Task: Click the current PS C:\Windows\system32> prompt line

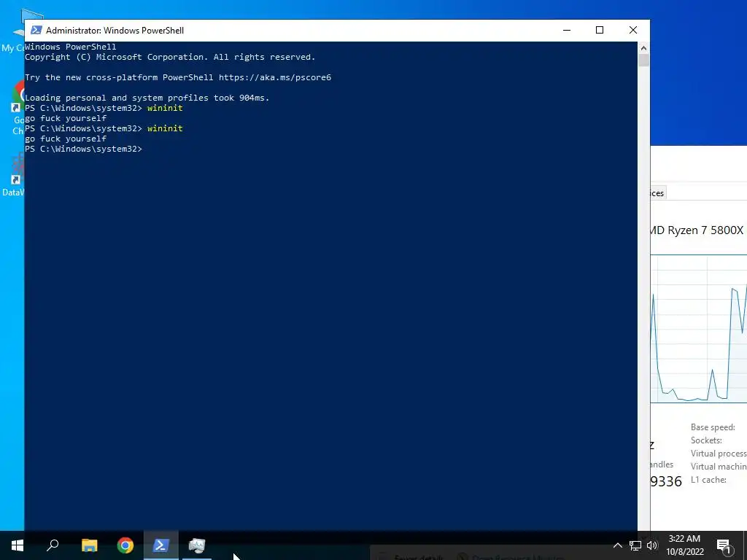Action: (x=83, y=149)
